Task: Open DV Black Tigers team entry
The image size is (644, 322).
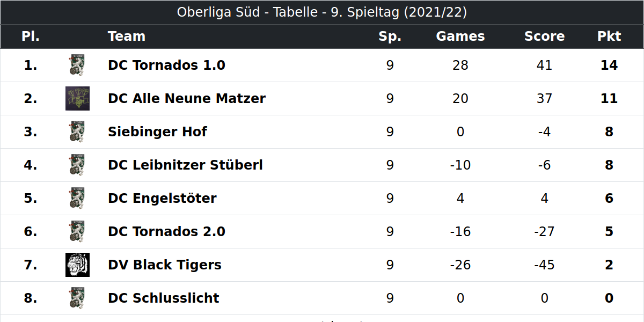Action: tap(165, 265)
